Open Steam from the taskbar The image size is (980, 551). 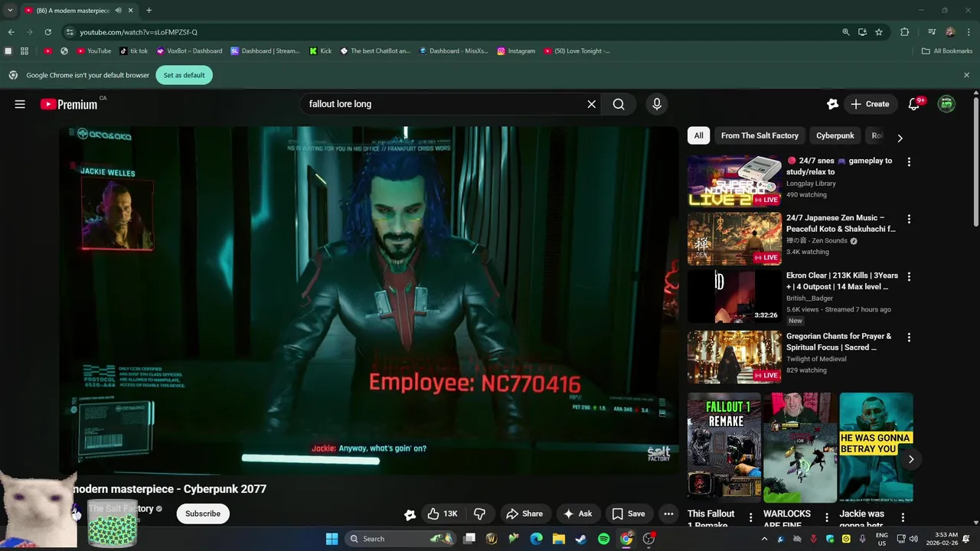[581, 539]
